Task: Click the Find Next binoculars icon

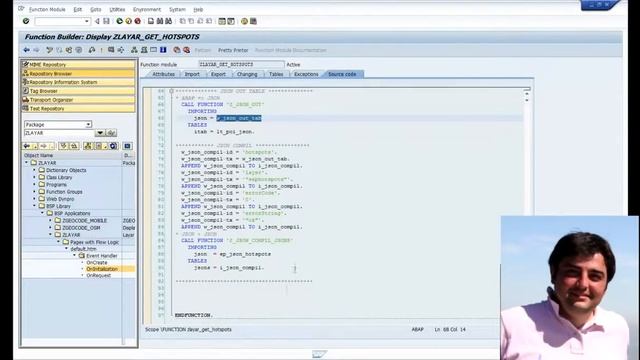Action: pyautogui.click(x=168, y=21)
